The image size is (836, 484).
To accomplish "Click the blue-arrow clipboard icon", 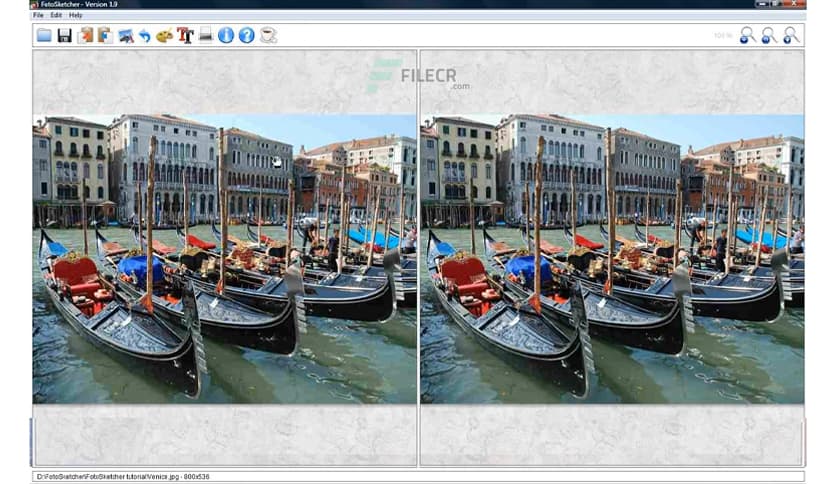I will [105, 36].
